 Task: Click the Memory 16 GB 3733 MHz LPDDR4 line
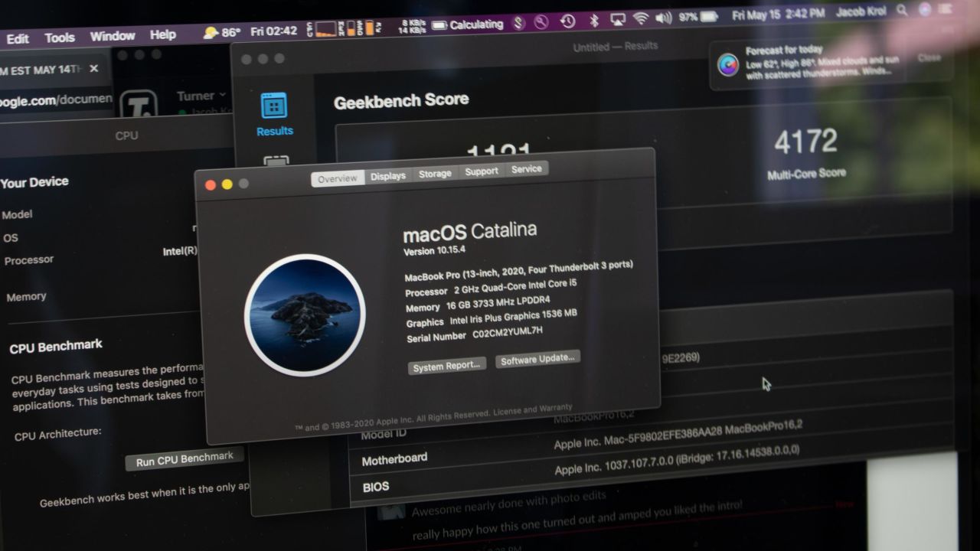(477, 305)
